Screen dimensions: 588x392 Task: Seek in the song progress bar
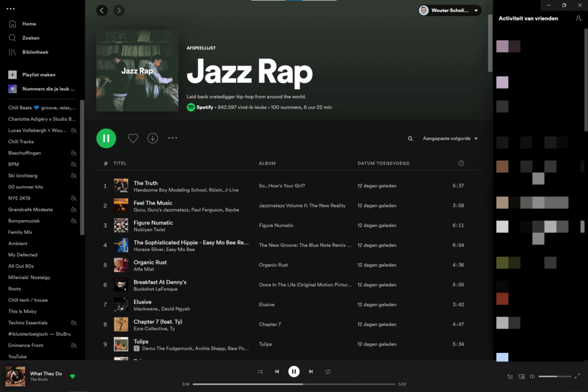294,384
